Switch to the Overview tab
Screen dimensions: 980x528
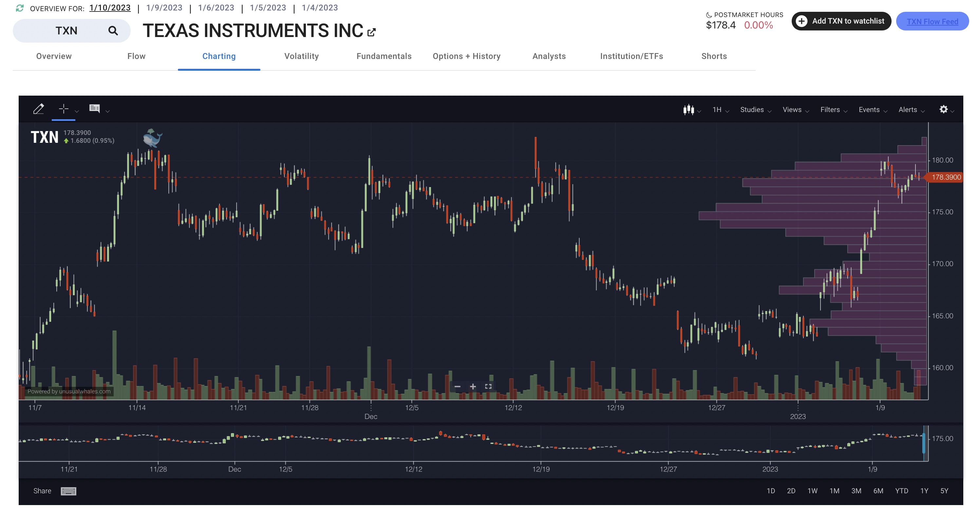(x=54, y=56)
